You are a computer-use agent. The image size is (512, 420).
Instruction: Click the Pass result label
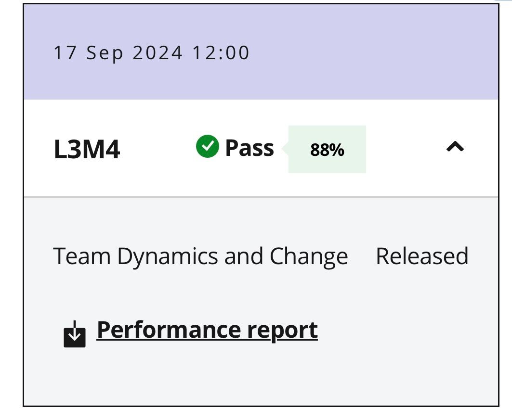pyautogui.click(x=249, y=148)
